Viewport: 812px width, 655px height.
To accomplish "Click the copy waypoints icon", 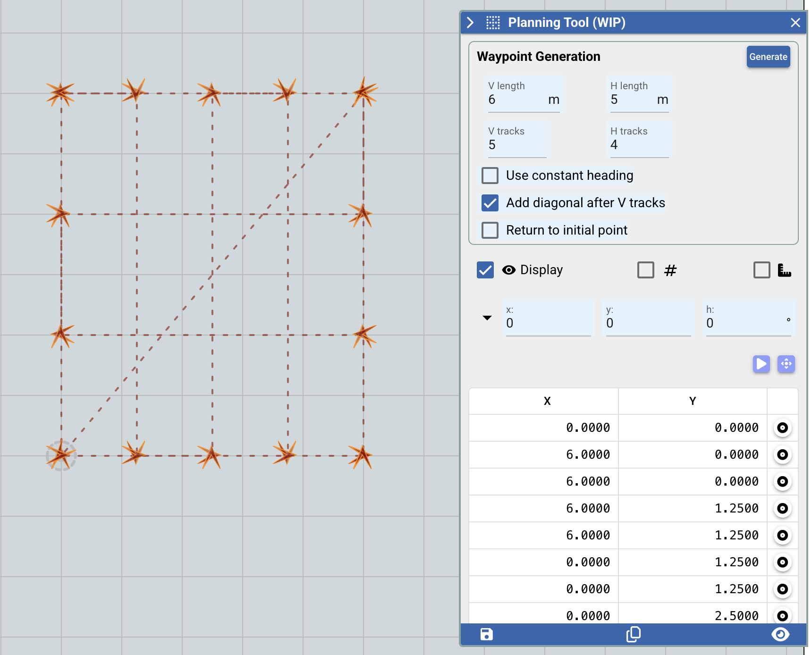I will coord(633,634).
